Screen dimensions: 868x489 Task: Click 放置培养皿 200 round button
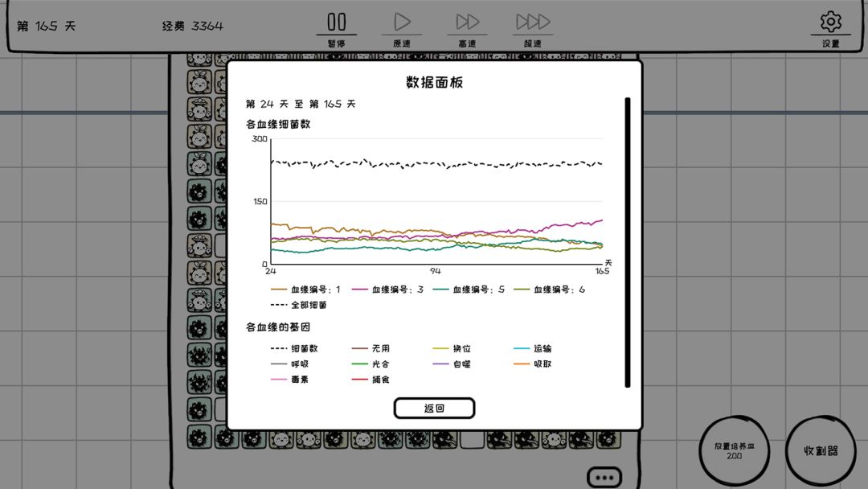[x=734, y=450]
